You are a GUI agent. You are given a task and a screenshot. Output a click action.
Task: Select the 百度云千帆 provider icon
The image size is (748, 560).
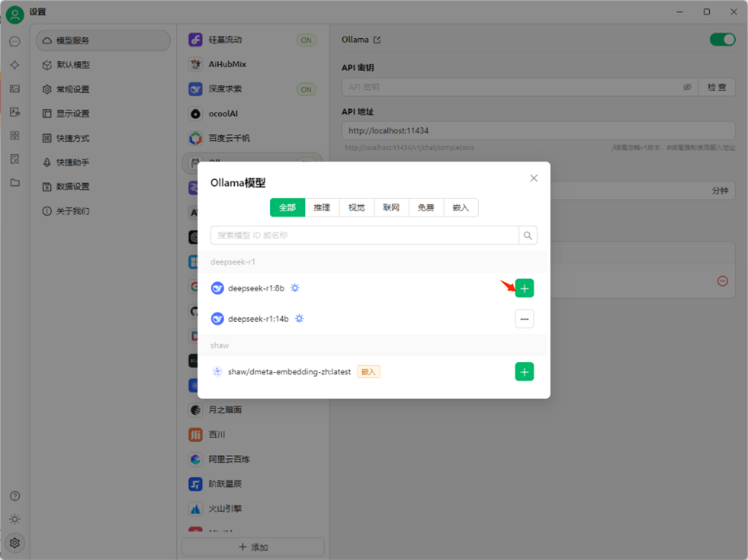(195, 138)
